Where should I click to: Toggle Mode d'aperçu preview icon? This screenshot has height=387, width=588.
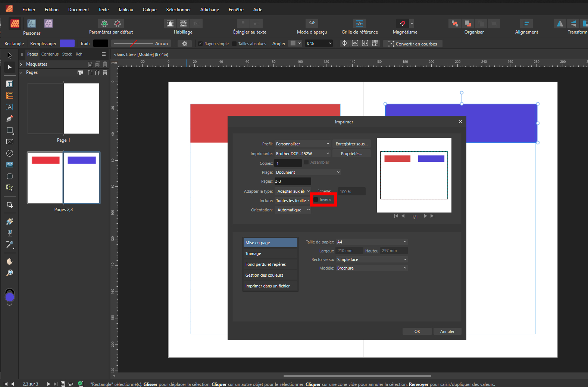[x=312, y=23]
